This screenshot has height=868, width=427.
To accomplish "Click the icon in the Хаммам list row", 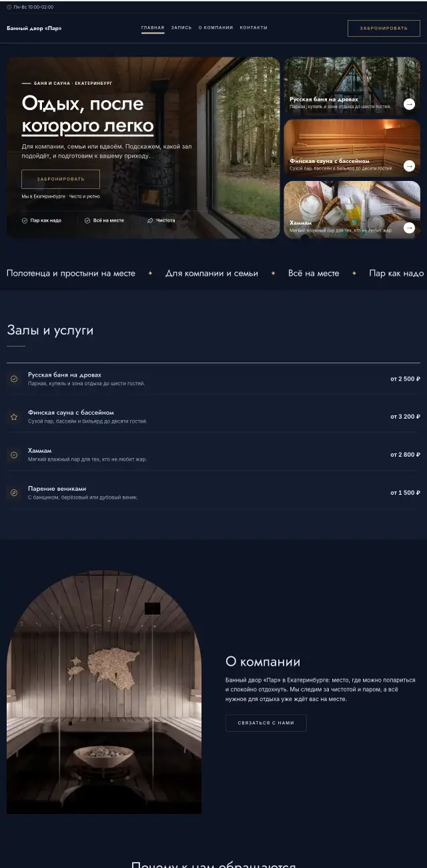I will [x=14, y=455].
